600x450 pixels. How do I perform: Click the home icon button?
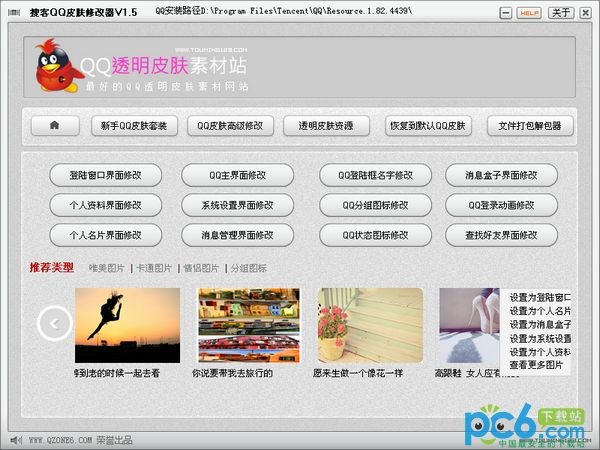(x=55, y=126)
